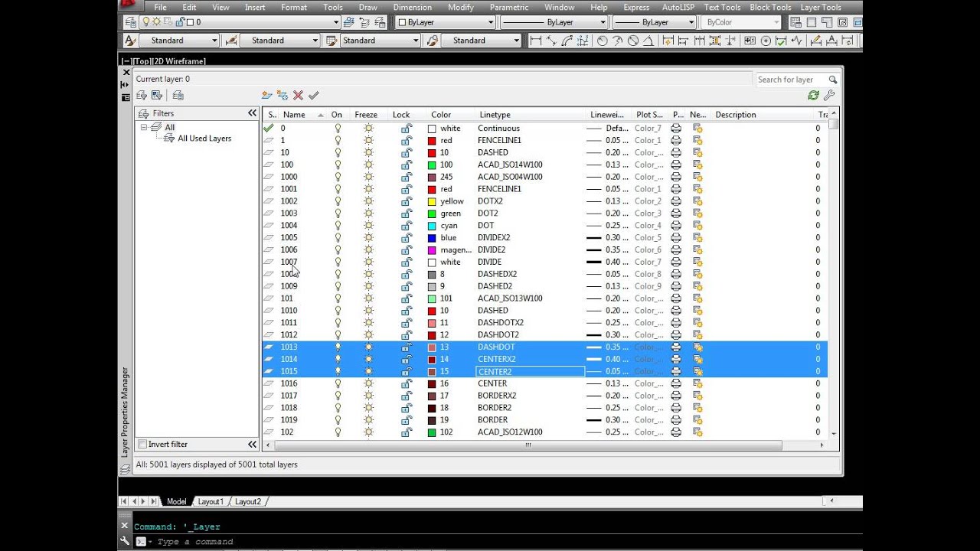Click auto-hide icon on Layer Properties Manager
The height and width of the screenshot is (551, 980).
coord(126,85)
